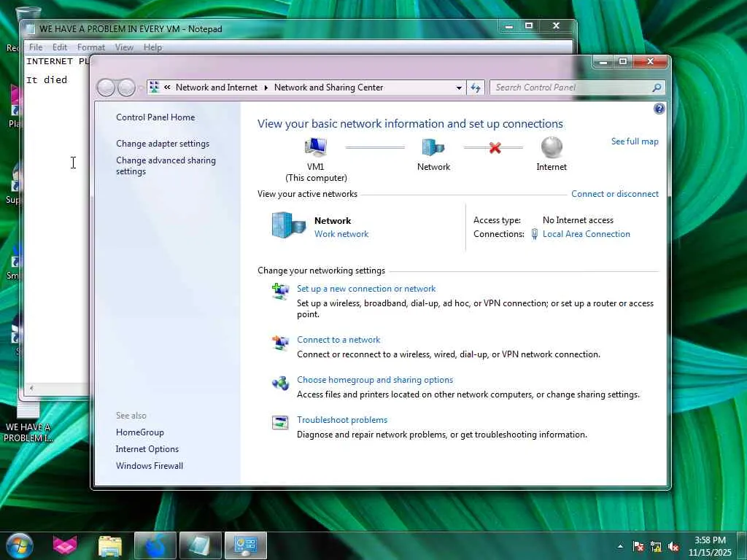Open Change adapter settings
This screenshot has width=747, height=560.
(x=163, y=144)
